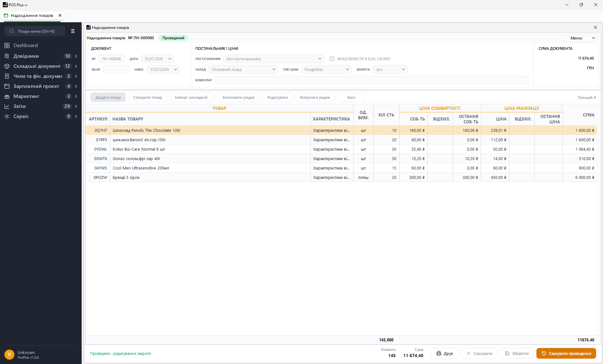Image resolution: width=603 pixels, height=364 pixels.
Task: Click the POS Plus app logo
Action: click(5, 5)
